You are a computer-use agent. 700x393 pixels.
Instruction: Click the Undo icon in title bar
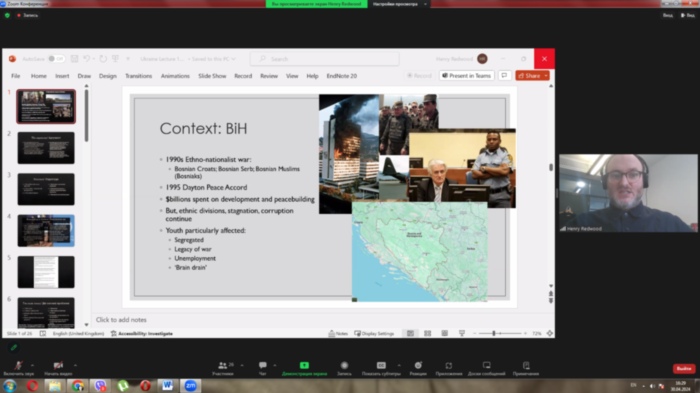point(86,59)
